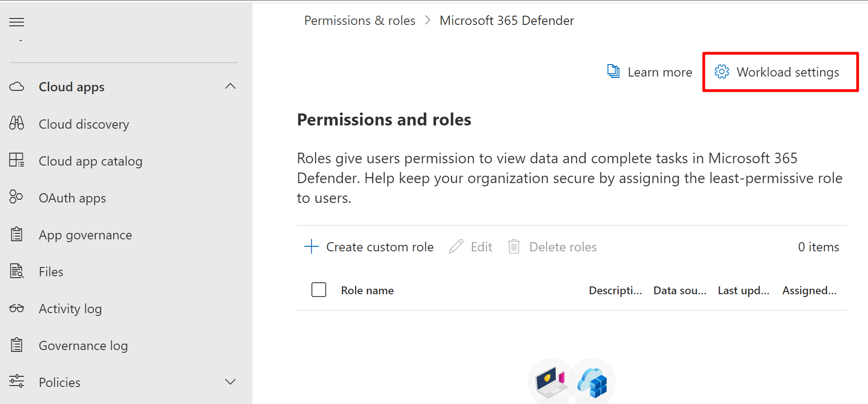Click the Delete roles button

(x=552, y=247)
